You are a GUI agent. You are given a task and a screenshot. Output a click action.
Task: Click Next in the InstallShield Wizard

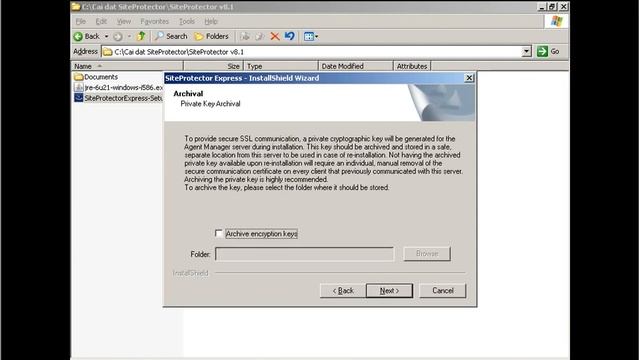389,291
